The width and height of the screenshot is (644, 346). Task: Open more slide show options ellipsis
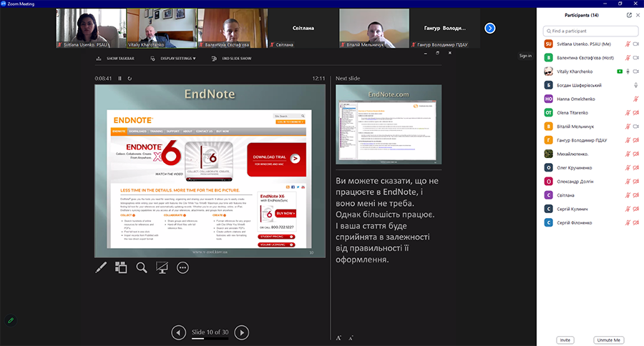point(182,267)
